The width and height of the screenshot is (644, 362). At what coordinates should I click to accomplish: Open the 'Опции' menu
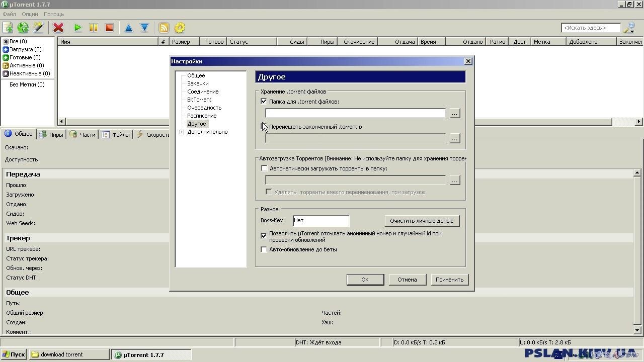coord(30,14)
